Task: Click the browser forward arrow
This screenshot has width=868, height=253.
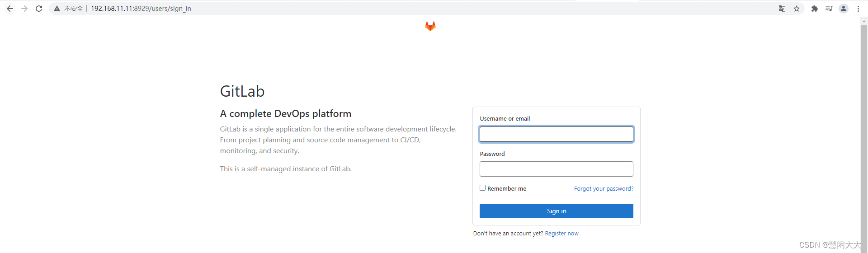Action: [24, 9]
